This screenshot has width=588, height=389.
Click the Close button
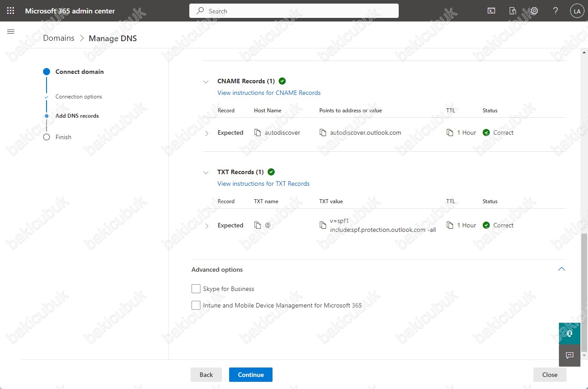tap(550, 375)
